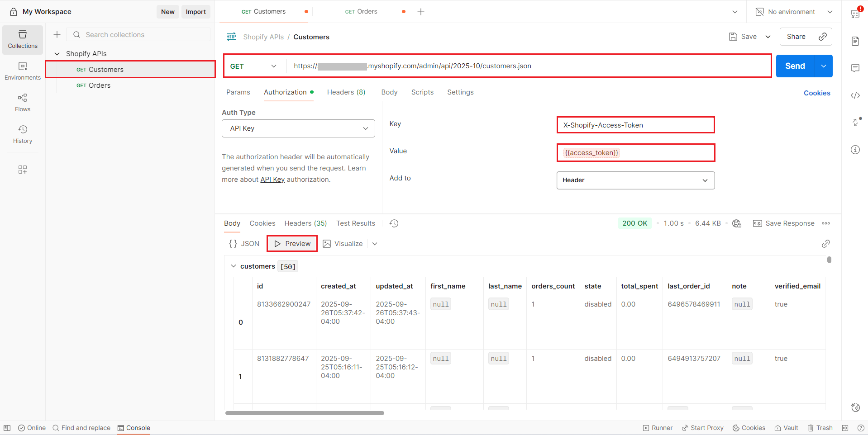Open the response history clock icon

coord(394,223)
